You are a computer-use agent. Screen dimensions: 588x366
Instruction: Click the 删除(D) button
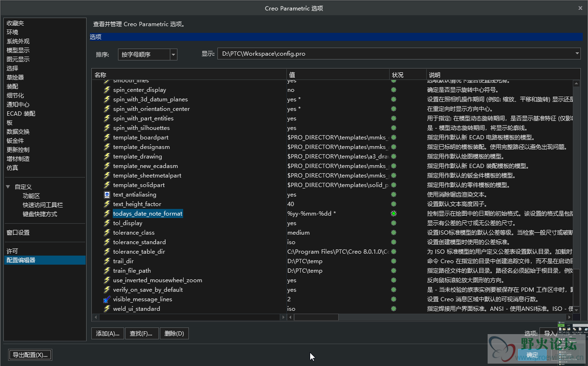click(x=174, y=334)
